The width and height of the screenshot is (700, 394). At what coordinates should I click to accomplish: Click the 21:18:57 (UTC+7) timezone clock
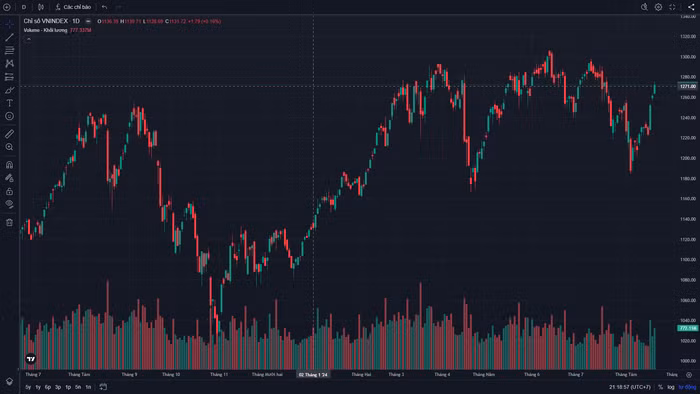tap(630, 387)
